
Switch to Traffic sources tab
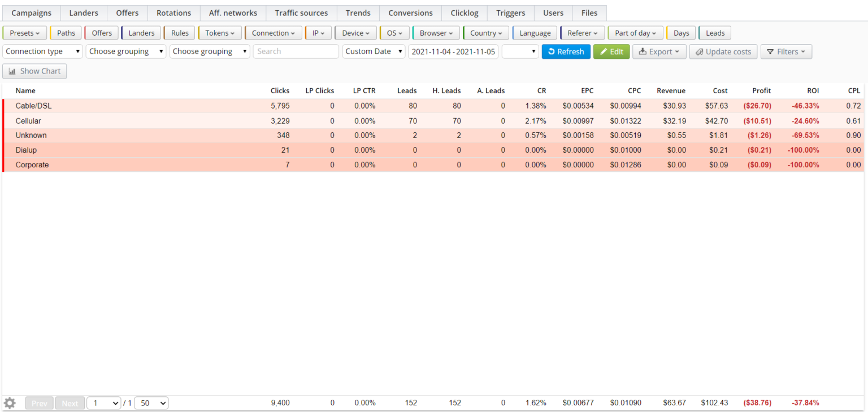point(301,13)
